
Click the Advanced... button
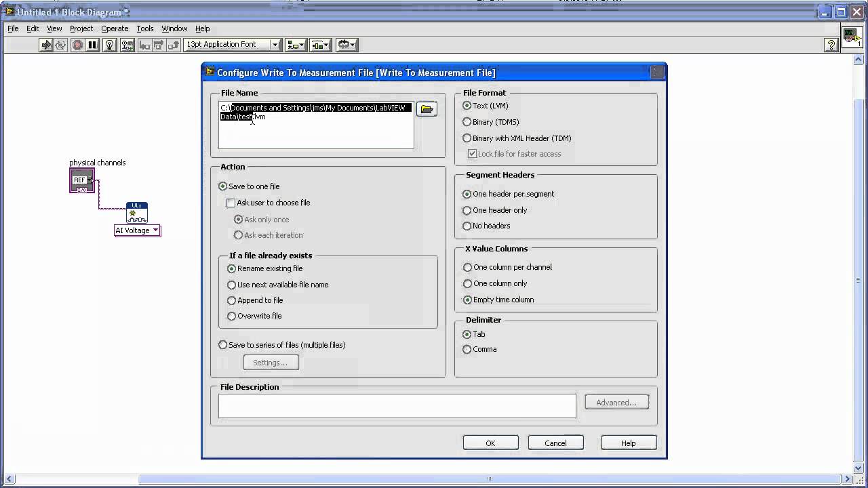(616, 403)
